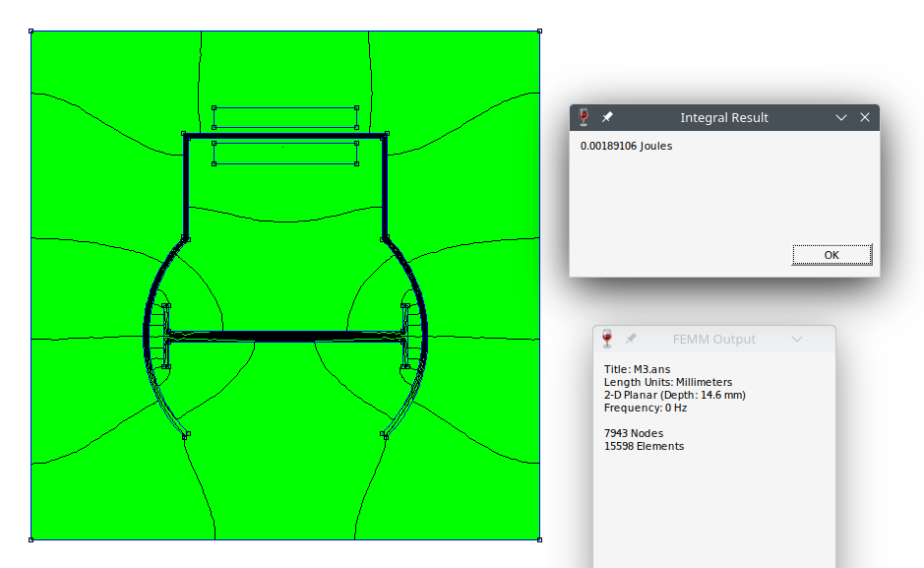Click the '2-D Planar (Depth: 14.6 mm)' line
This screenshot has width=924, height=568.
674,395
